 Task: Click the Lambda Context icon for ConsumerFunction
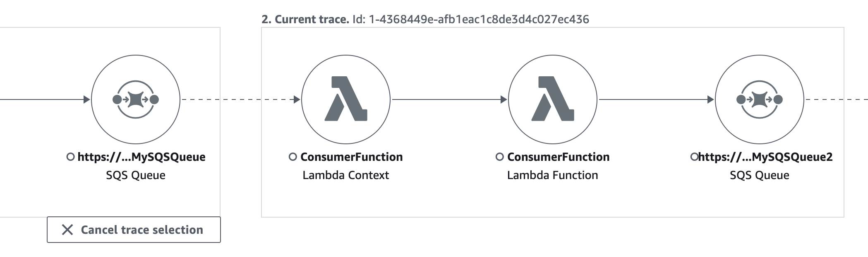(x=347, y=99)
